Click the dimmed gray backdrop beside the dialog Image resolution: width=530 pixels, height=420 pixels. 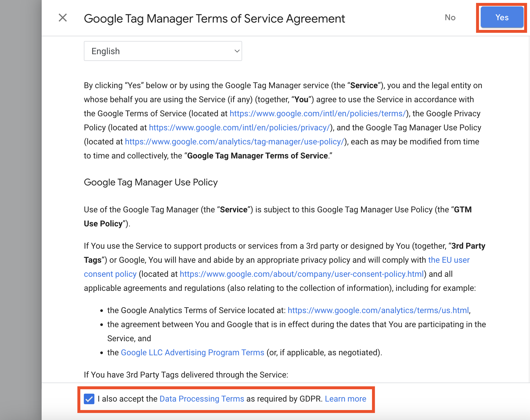[x=21, y=205]
